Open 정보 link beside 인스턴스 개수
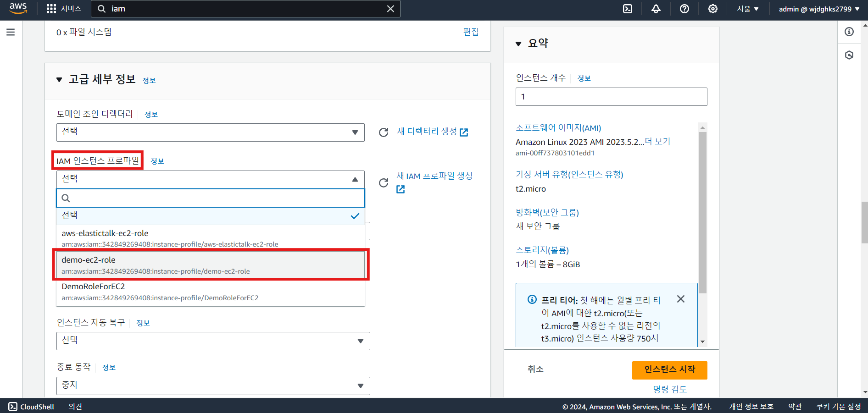This screenshot has width=868, height=413. 584,78
